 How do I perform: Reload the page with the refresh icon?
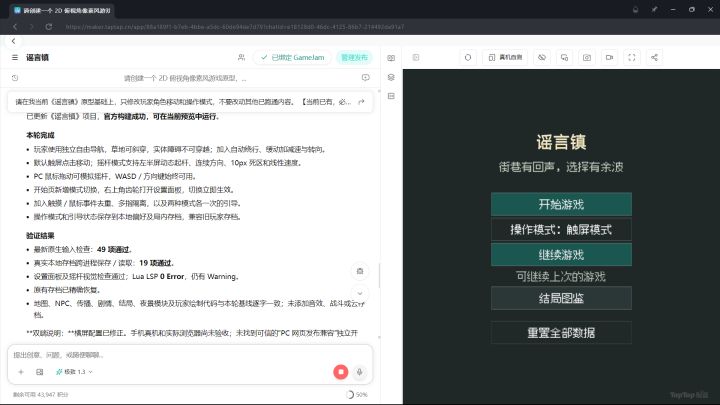coord(49,27)
